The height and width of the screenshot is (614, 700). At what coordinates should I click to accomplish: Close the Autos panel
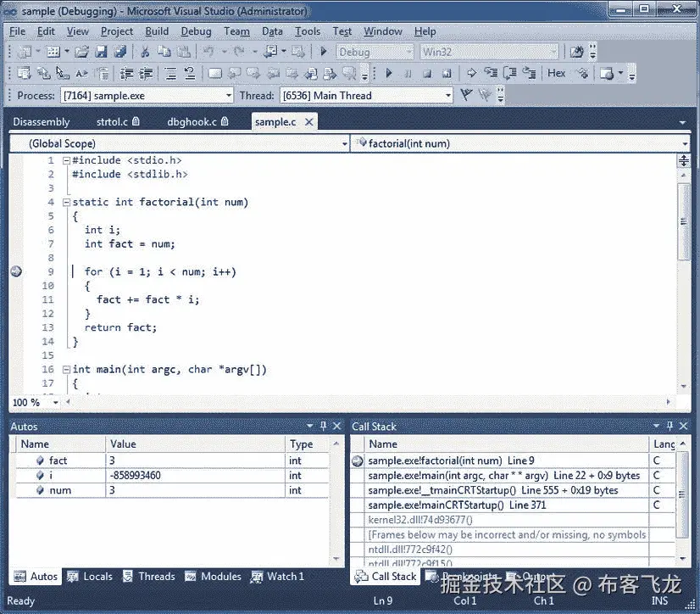pos(337,426)
